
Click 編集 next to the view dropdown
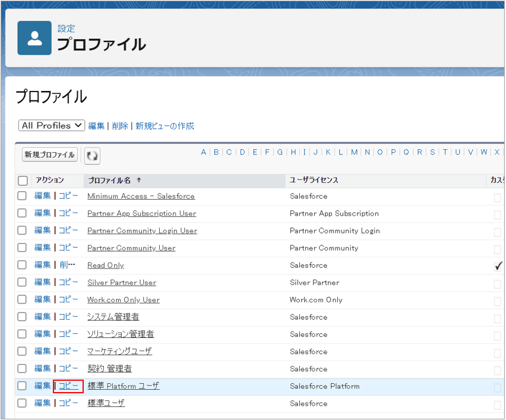coord(96,126)
